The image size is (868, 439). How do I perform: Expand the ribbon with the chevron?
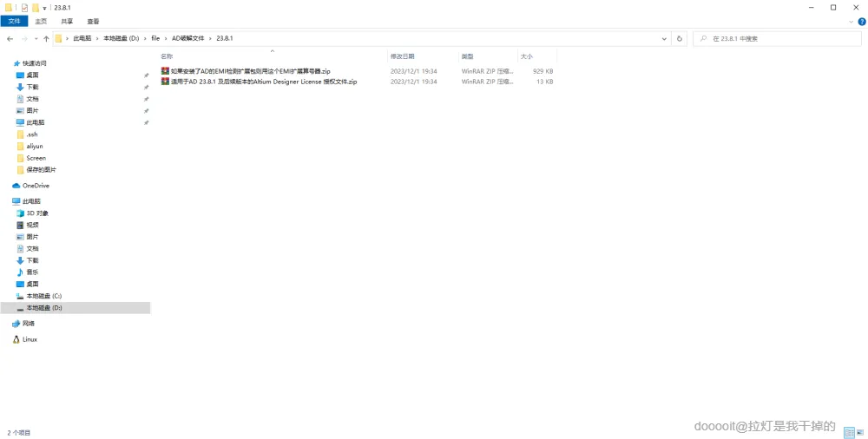pyautogui.click(x=851, y=22)
